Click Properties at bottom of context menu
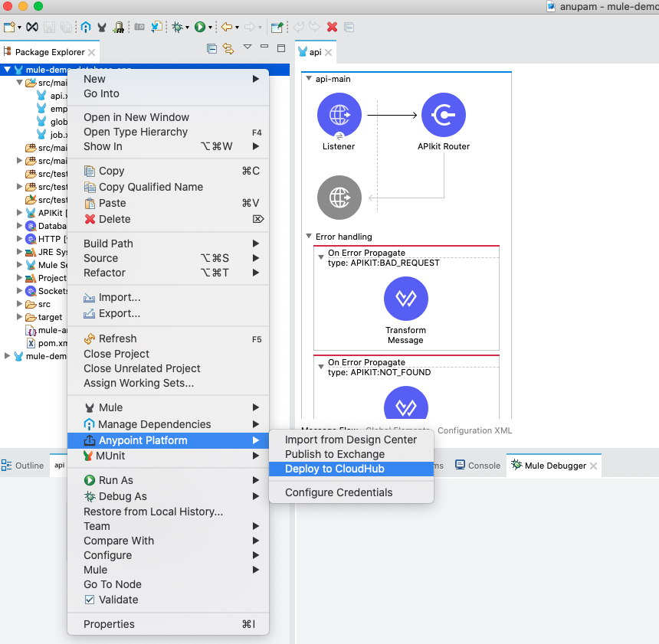The height and width of the screenshot is (644, 659). pos(109,624)
